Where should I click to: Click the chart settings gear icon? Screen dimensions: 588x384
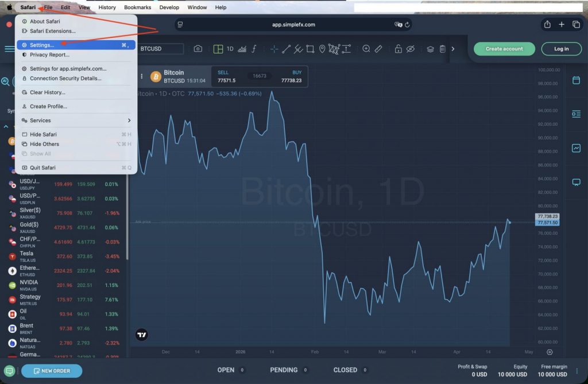tap(550, 352)
